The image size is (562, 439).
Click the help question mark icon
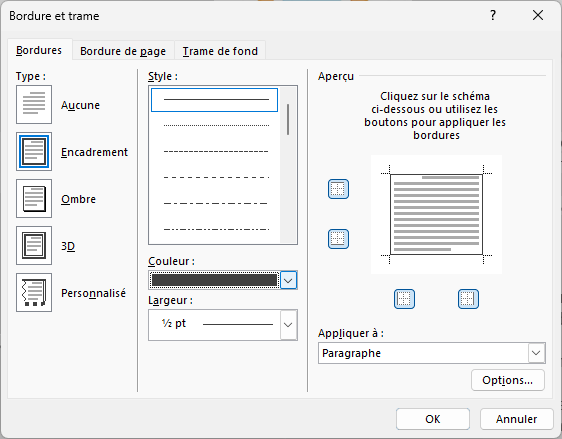click(493, 15)
